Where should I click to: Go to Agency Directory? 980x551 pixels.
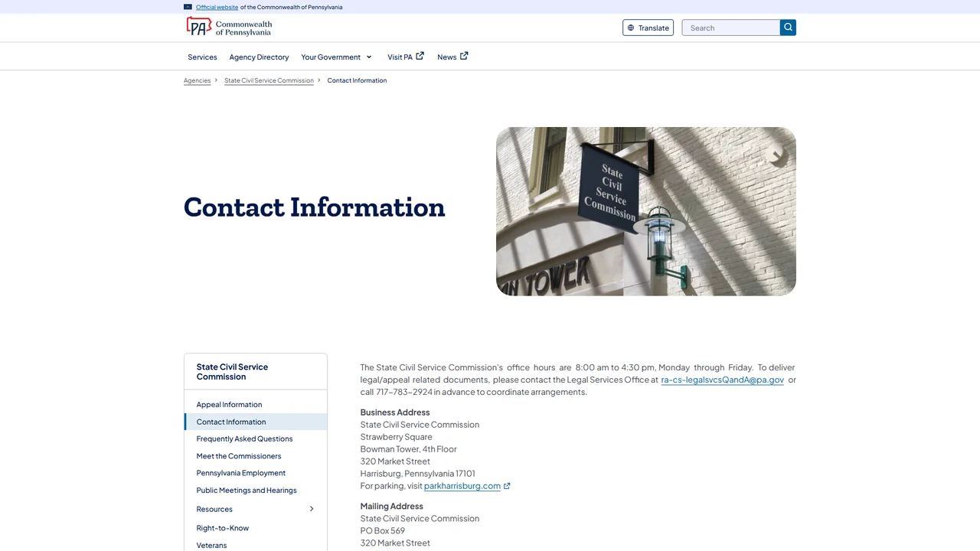(x=259, y=57)
